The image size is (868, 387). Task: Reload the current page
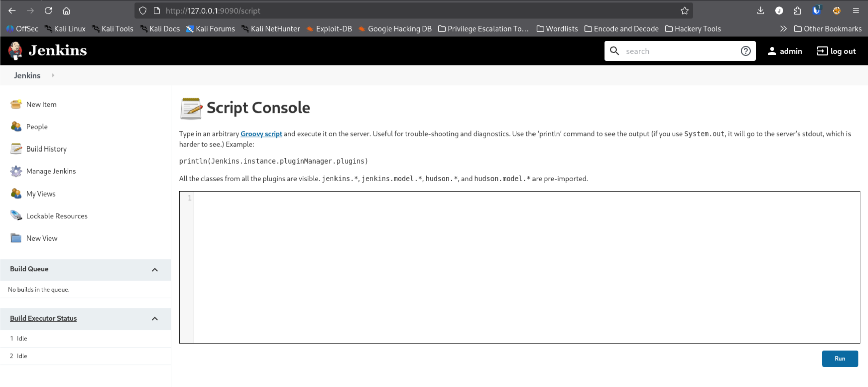coord(48,11)
